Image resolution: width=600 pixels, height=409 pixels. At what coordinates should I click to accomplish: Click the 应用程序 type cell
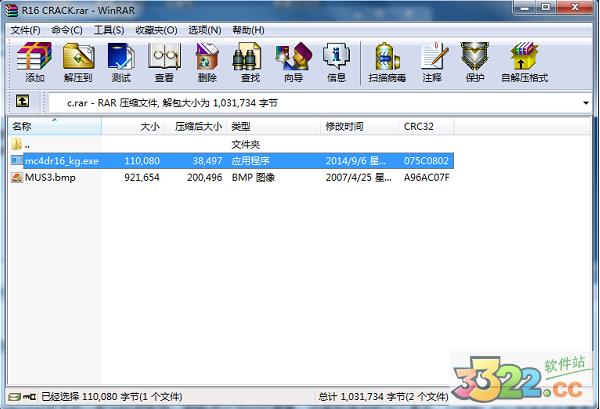click(251, 161)
